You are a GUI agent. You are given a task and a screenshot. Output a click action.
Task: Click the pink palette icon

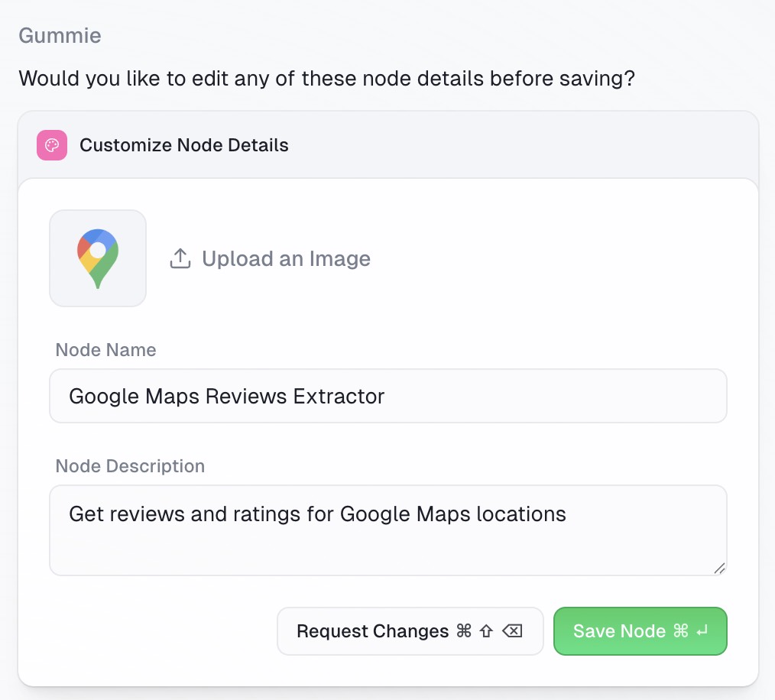pos(51,145)
